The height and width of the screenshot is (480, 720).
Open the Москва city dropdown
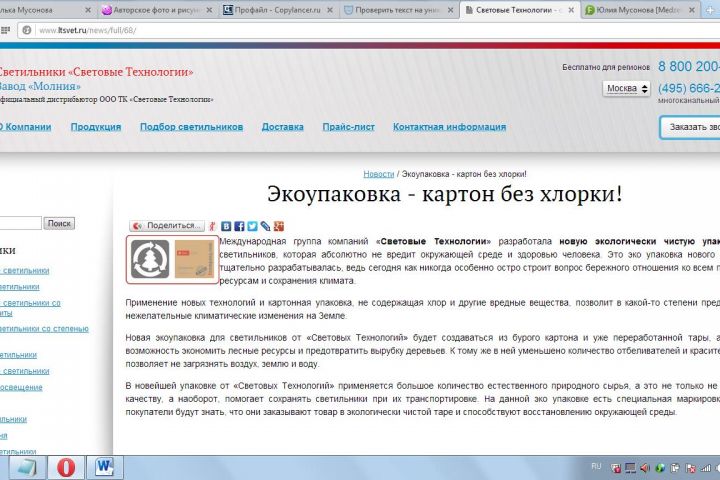coord(626,88)
